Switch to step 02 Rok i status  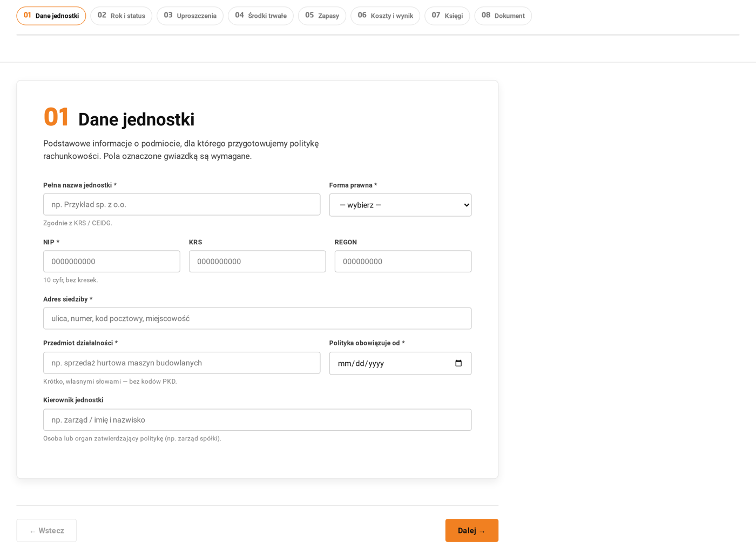[122, 16]
